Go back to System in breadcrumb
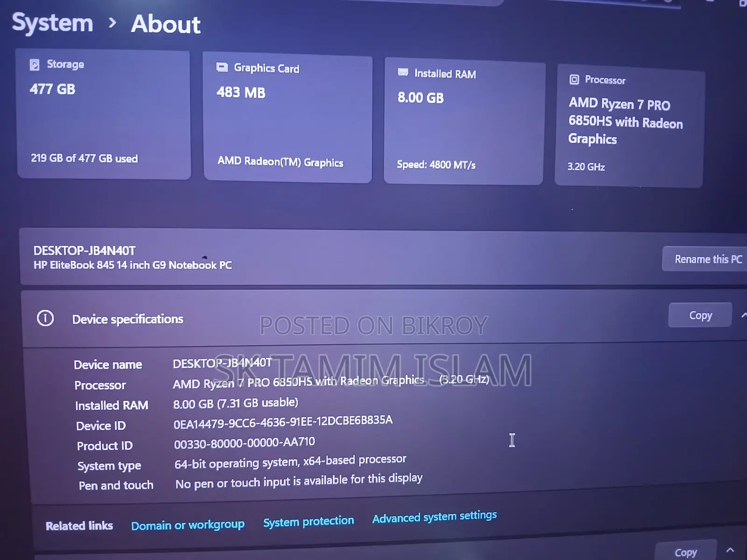This screenshot has height=560, width=747. [53, 22]
